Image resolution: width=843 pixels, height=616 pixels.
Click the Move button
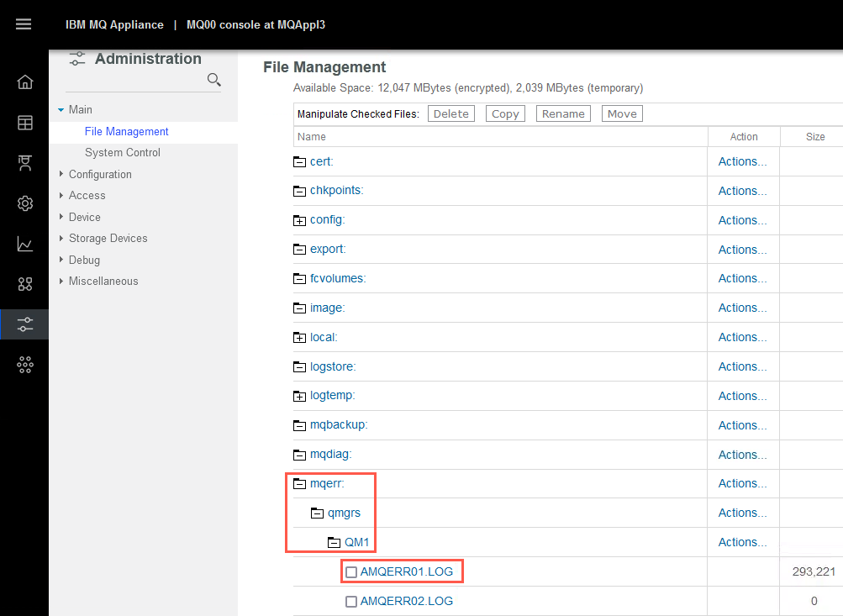click(622, 113)
